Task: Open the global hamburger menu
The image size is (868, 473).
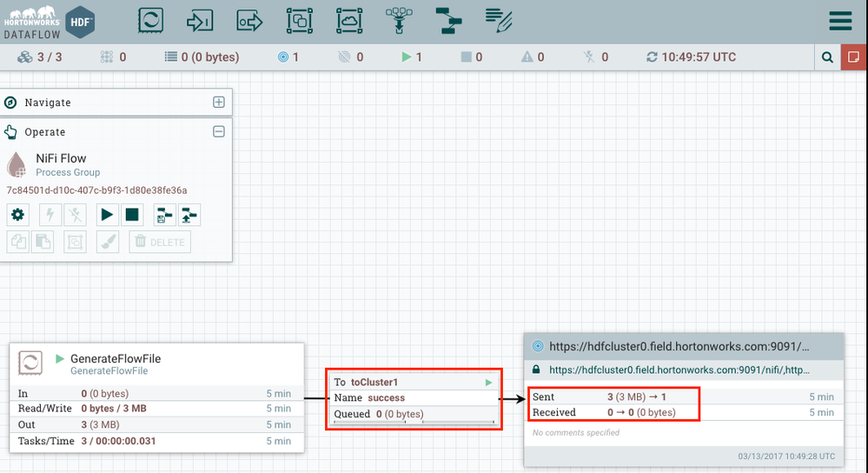Action: [x=840, y=21]
